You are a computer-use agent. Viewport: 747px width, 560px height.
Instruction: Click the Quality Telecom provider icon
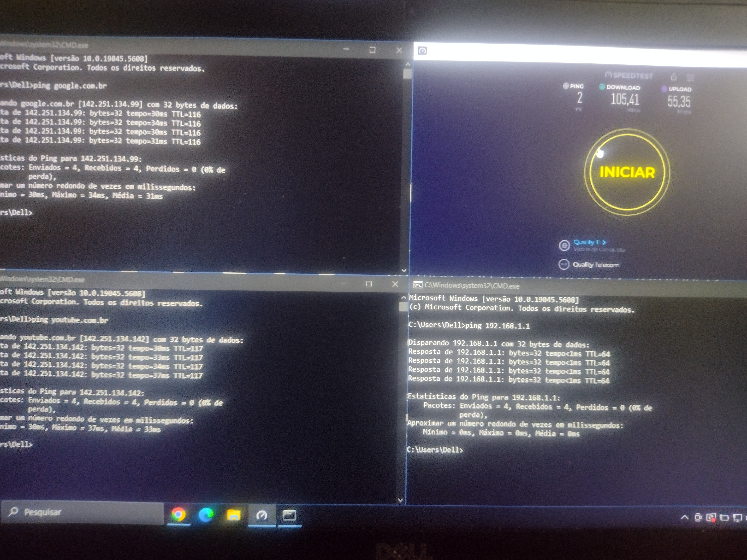click(x=564, y=264)
